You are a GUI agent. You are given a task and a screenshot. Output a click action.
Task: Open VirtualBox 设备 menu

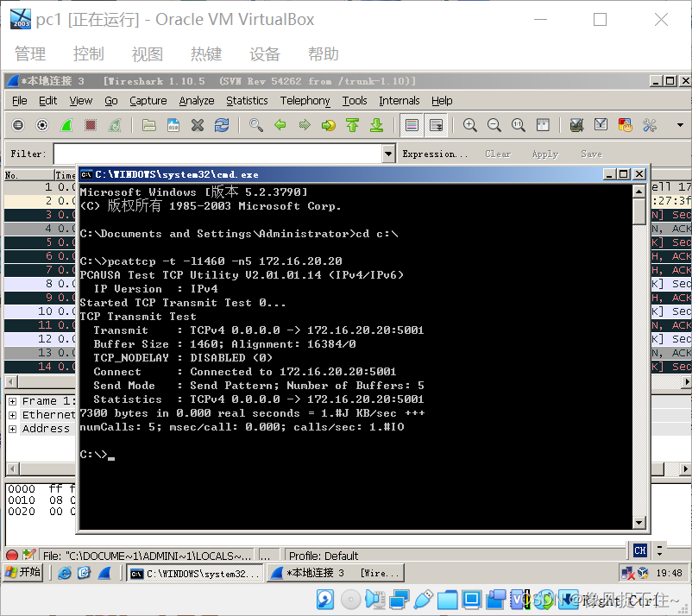click(x=265, y=53)
